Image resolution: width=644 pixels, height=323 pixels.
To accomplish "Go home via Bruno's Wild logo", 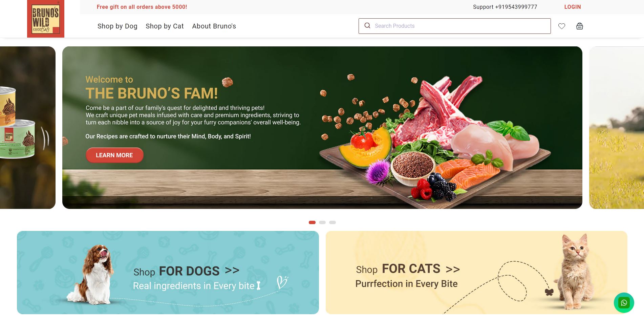I will [46, 19].
